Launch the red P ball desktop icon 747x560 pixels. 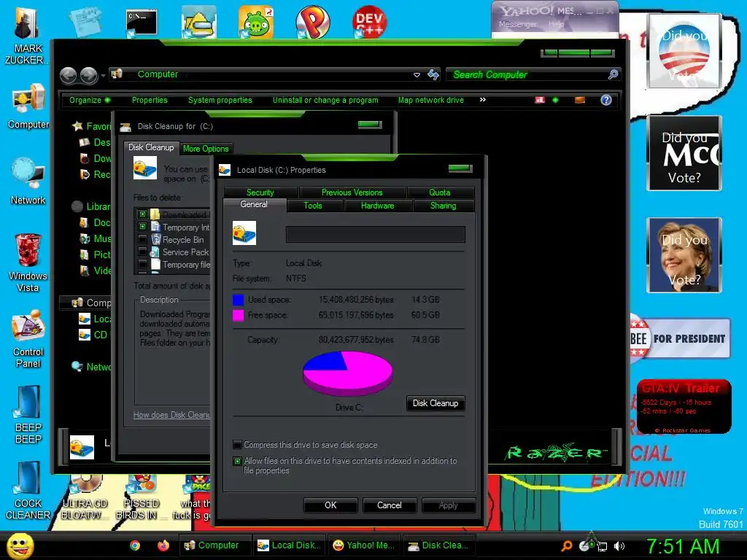click(312, 23)
